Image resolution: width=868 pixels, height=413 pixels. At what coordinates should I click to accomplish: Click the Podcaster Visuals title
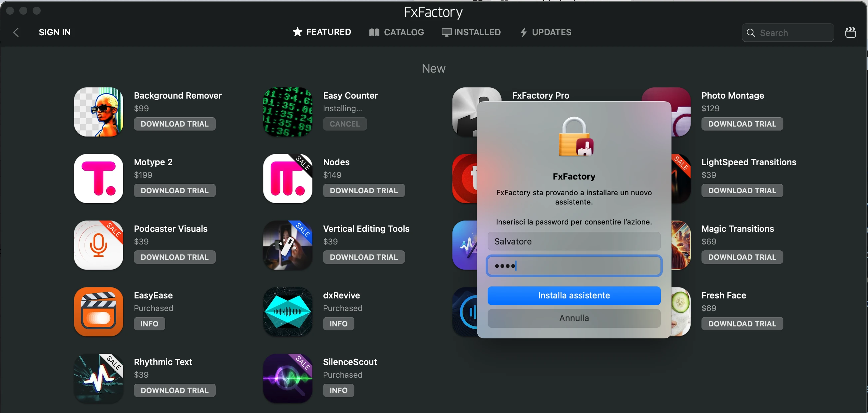[x=171, y=229]
